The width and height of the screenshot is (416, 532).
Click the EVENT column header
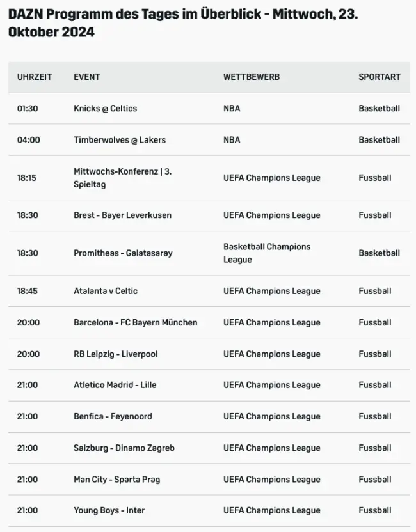[86, 77]
